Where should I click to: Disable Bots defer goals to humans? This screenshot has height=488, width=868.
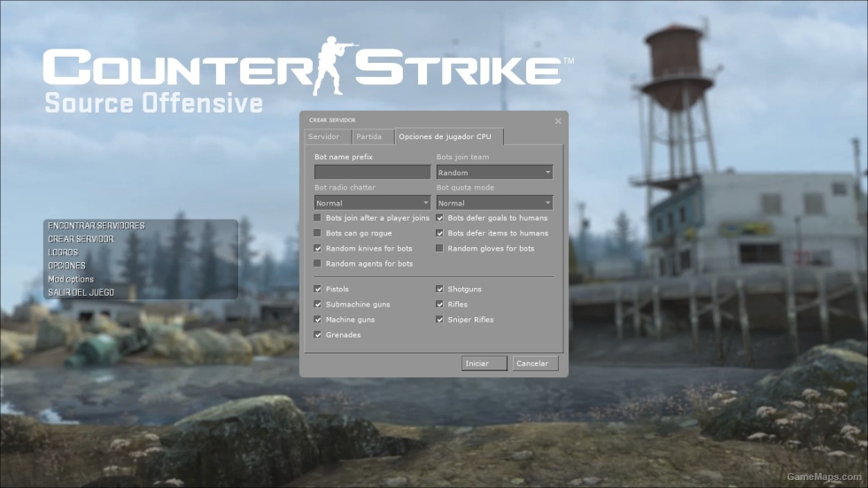point(439,218)
